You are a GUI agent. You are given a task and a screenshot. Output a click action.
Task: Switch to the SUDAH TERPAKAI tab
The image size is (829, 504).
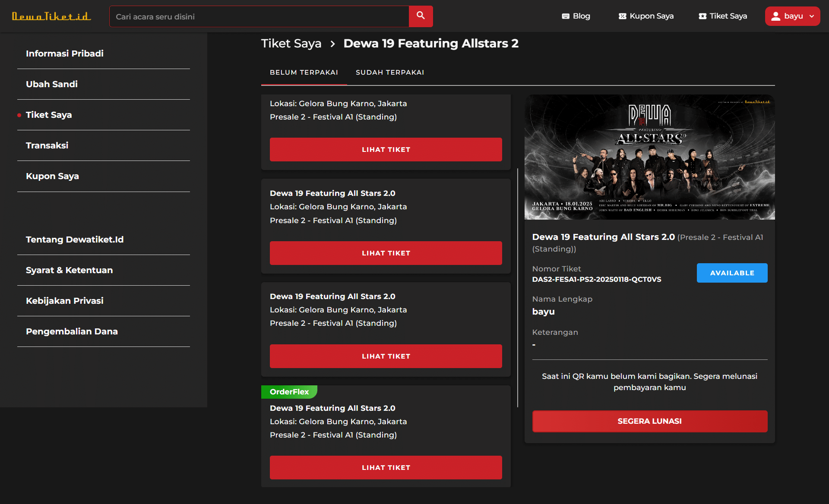390,72
